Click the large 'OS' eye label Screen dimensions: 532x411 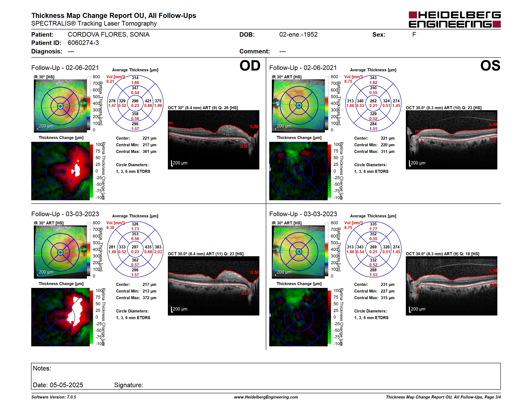pyautogui.click(x=490, y=65)
